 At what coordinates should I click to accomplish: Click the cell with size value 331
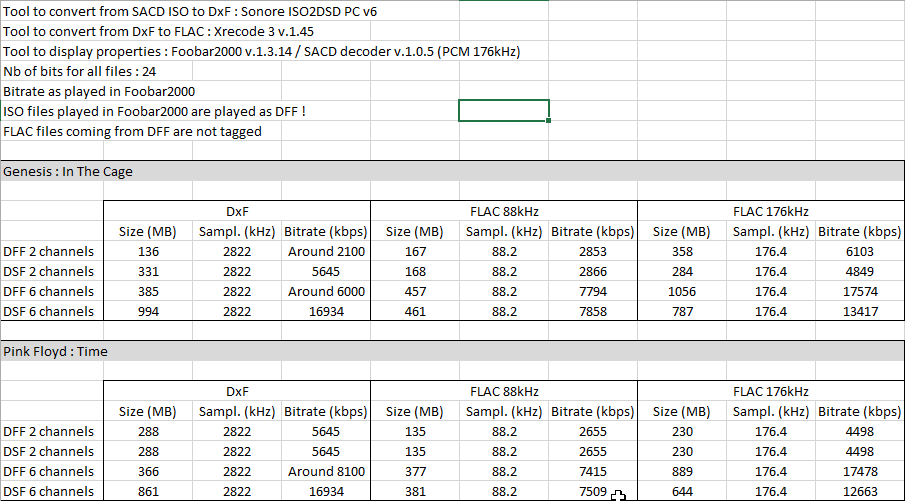148,271
